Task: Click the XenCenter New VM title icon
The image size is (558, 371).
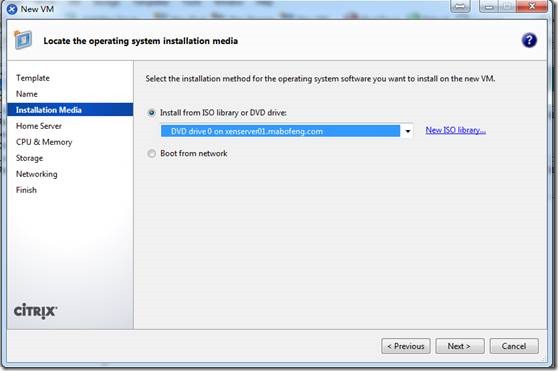Action: click(12, 9)
